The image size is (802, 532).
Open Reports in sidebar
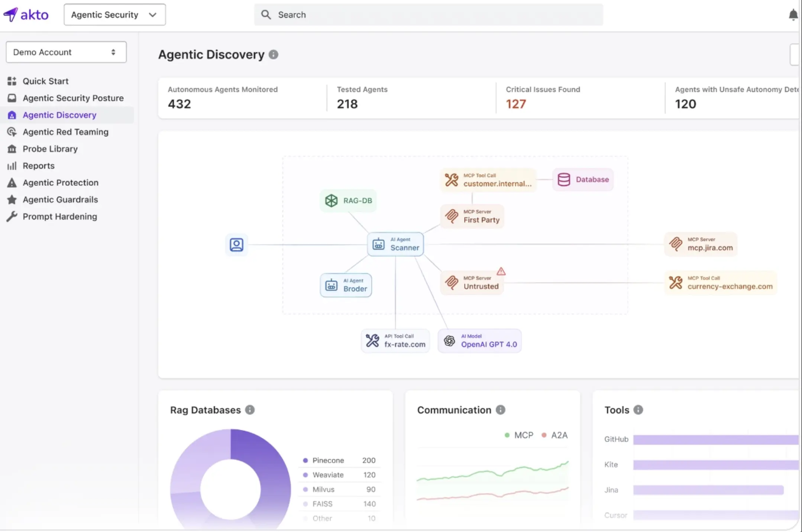pos(39,166)
